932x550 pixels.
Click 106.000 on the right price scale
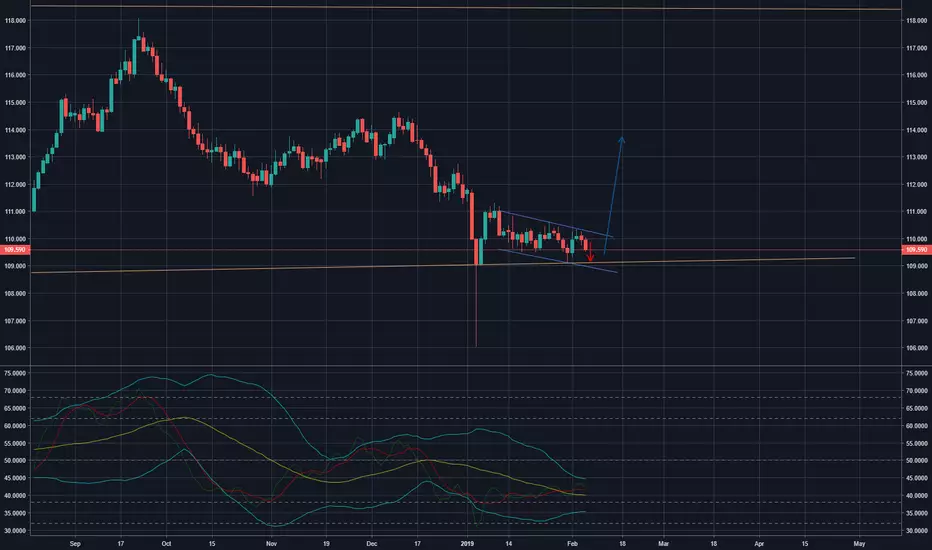[917, 348]
